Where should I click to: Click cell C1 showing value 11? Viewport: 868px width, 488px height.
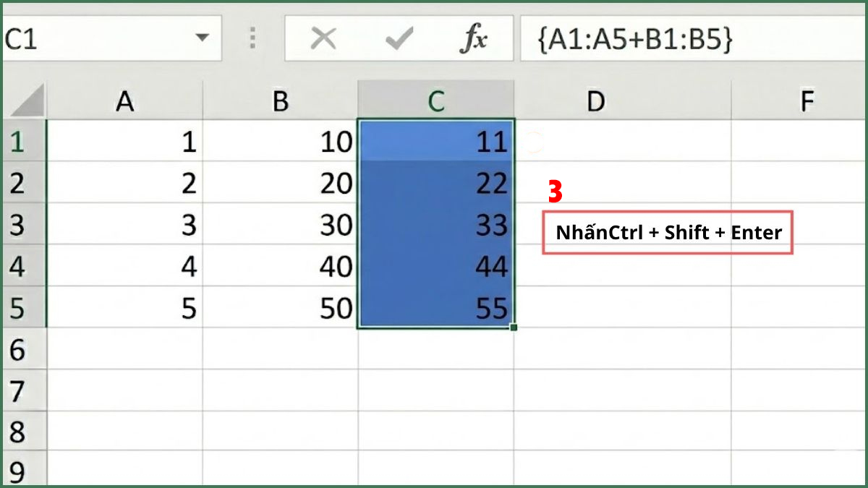click(435, 142)
